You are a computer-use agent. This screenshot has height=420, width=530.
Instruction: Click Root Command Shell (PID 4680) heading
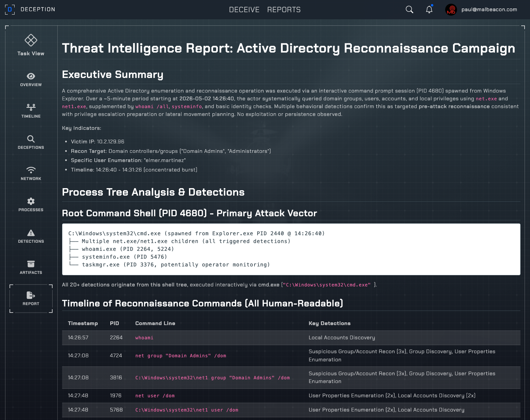tap(189, 213)
